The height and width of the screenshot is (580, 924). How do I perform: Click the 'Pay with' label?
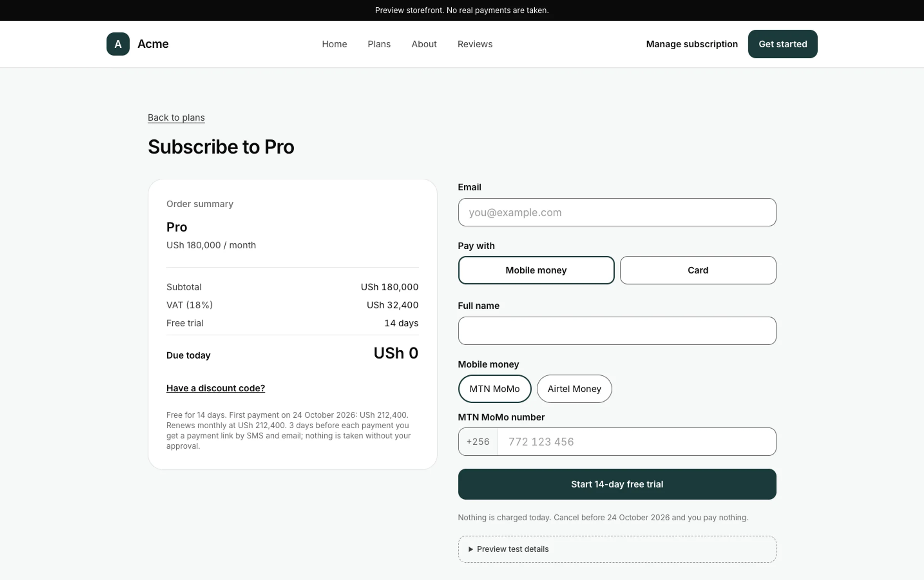[x=476, y=246]
